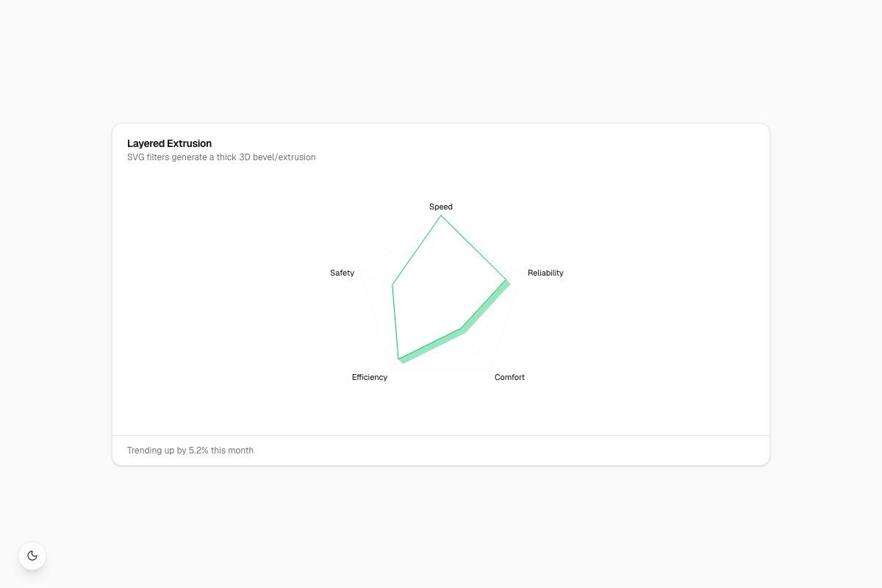The width and height of the screenshot is (882, 588).
Task: Select the radar data point nearest Reliability
Action: coord(506,280)
